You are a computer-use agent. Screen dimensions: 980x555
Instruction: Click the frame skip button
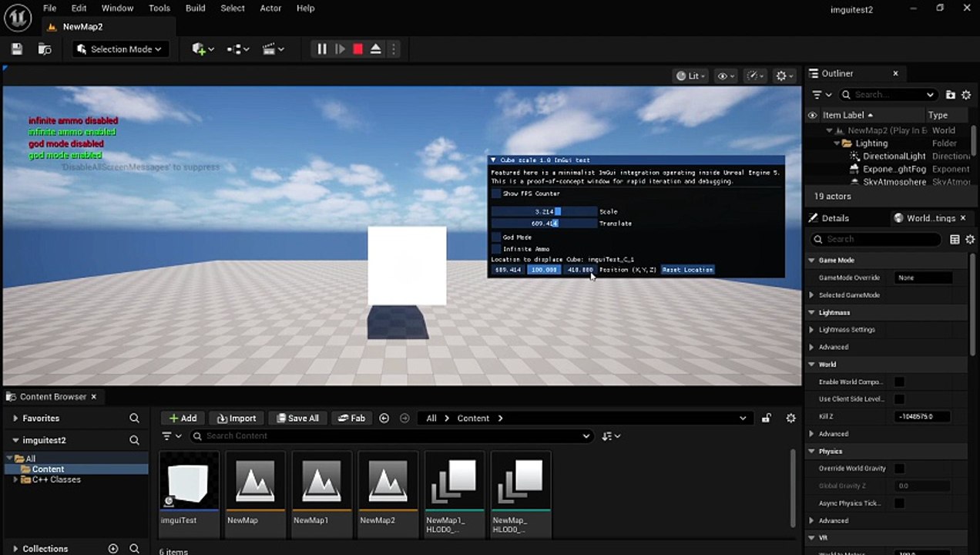(340, 49)
